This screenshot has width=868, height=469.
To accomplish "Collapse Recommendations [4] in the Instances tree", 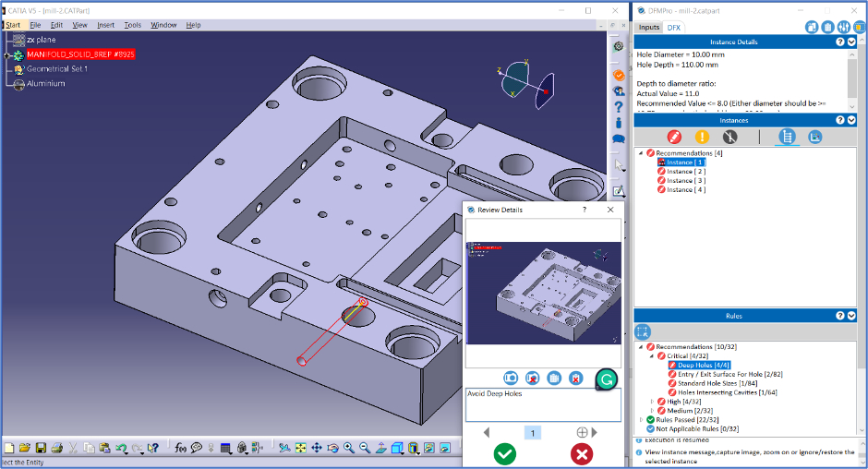I will (641, 153).
